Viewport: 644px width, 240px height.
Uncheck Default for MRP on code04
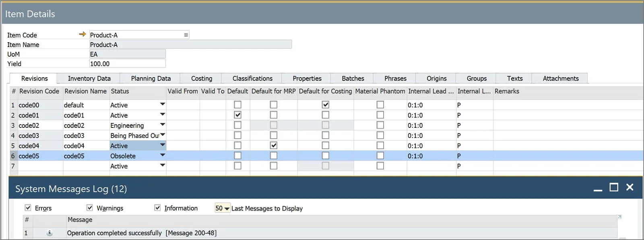point(273,145)
